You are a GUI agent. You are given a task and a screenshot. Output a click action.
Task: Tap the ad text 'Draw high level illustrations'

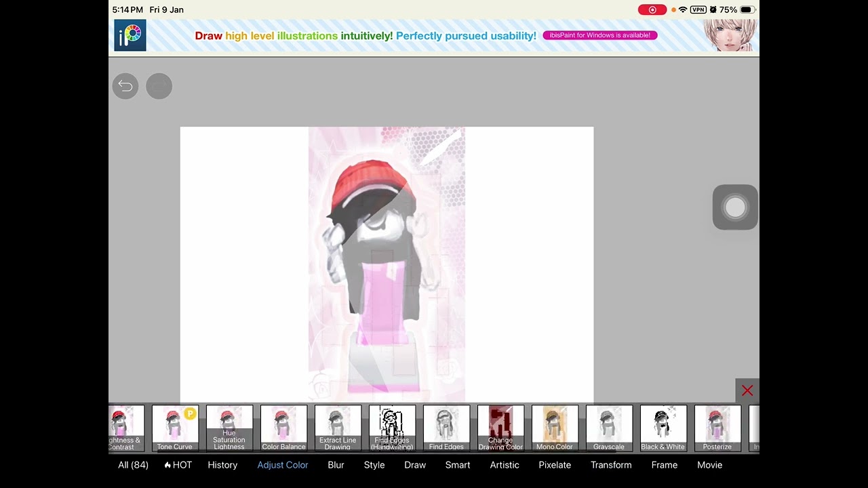coord(266,35)
